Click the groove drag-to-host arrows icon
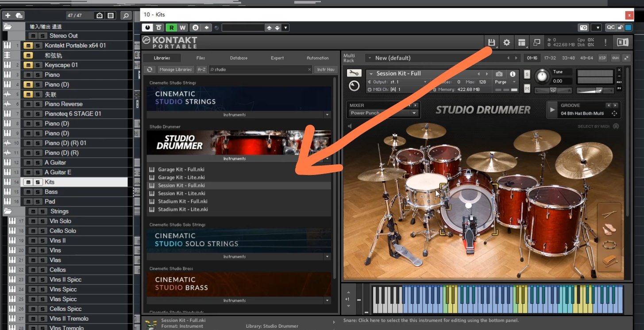 click(x=614, y=113)
